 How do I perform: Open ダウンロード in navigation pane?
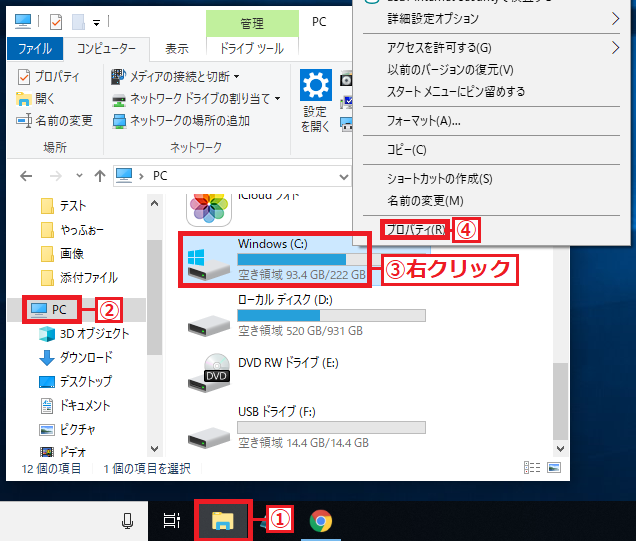click(x=76, y=357)
